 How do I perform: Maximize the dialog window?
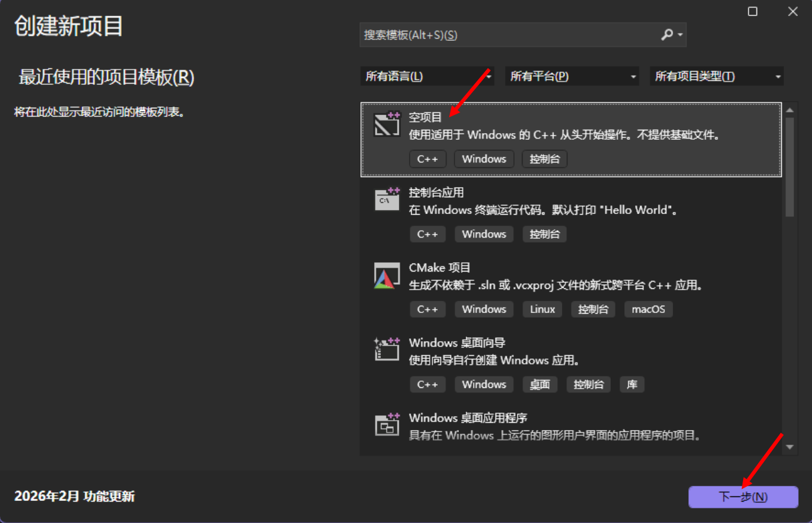[753, 12]
